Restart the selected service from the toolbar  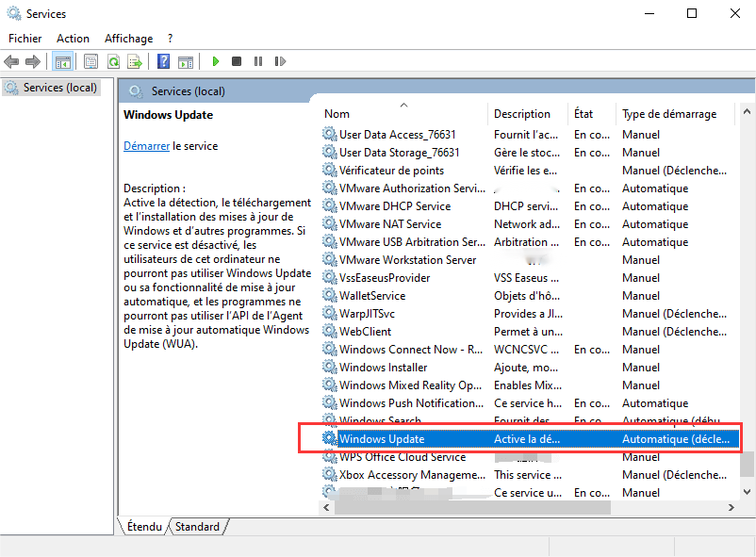280,61
